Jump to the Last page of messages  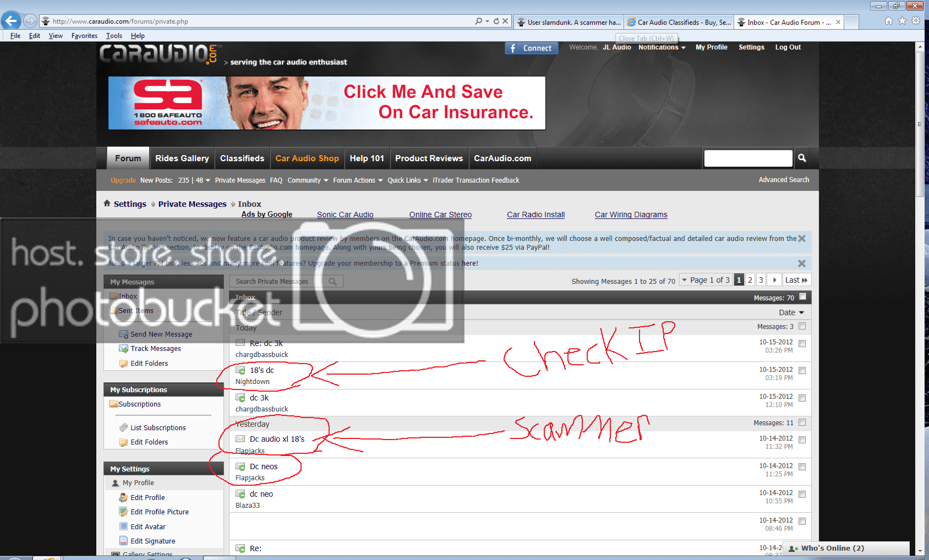796,280
